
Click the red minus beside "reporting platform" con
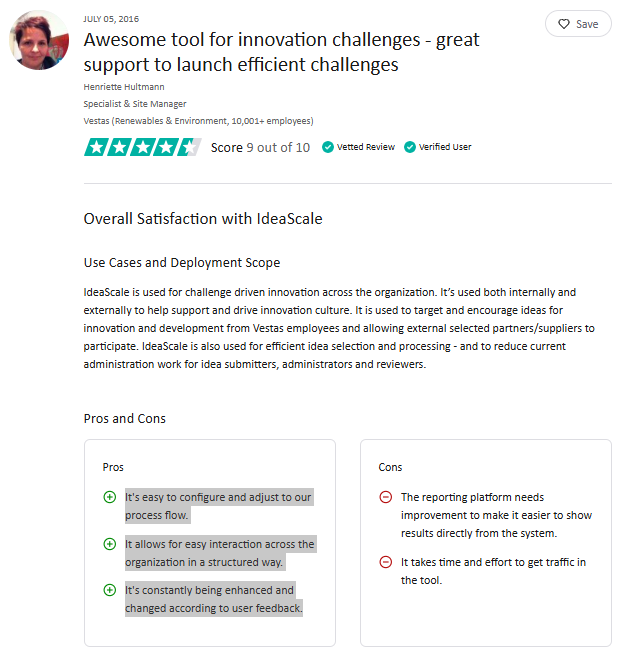coord(386,497)
